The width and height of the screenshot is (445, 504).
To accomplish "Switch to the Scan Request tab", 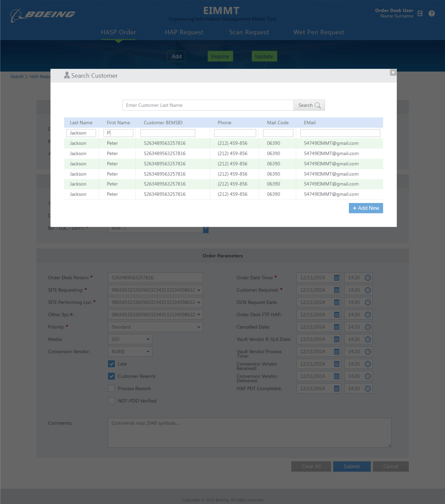I will (x=249, y=32).
